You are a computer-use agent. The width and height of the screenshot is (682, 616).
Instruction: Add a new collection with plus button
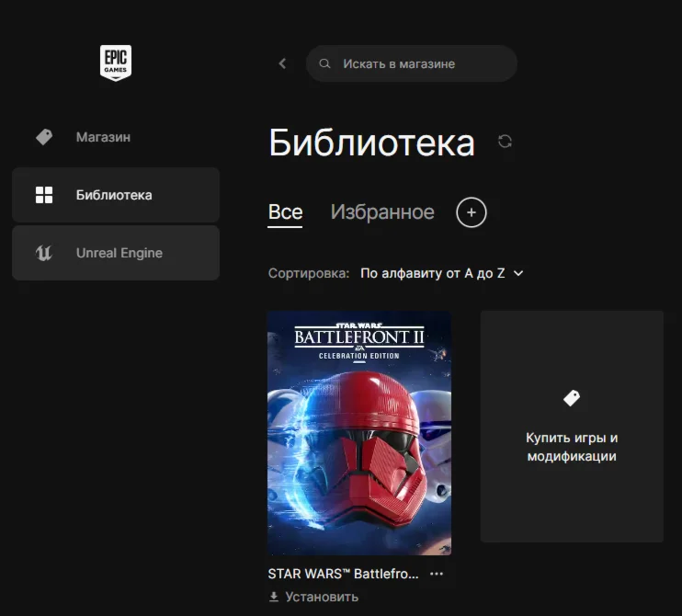pos(471,212)
